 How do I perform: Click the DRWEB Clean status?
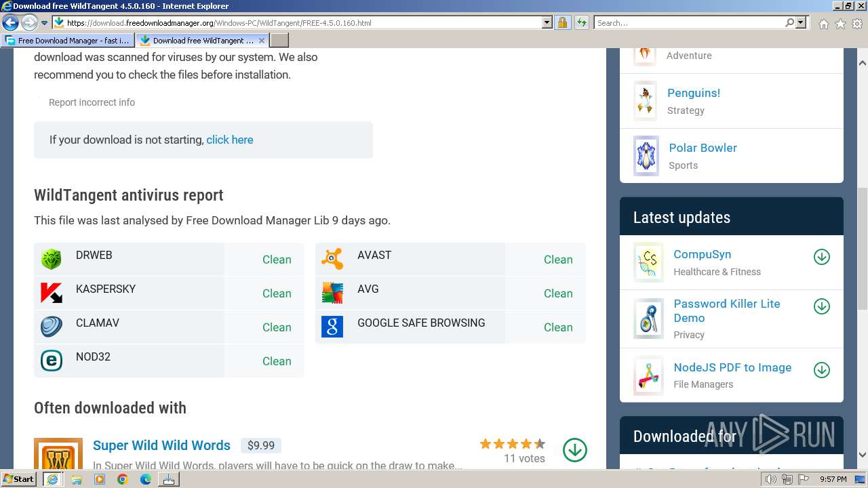click(x=277, y=260)
